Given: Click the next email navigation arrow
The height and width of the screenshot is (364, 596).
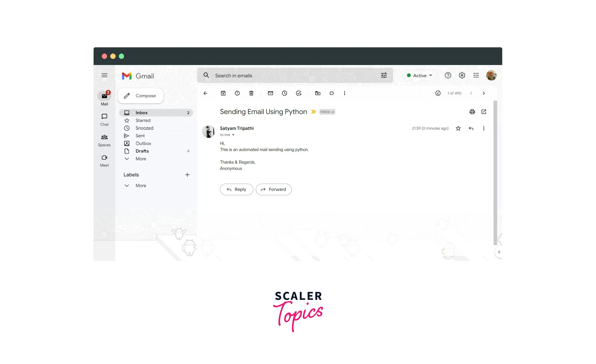Looking at the screenshot, I should click(x=484, y=93).
